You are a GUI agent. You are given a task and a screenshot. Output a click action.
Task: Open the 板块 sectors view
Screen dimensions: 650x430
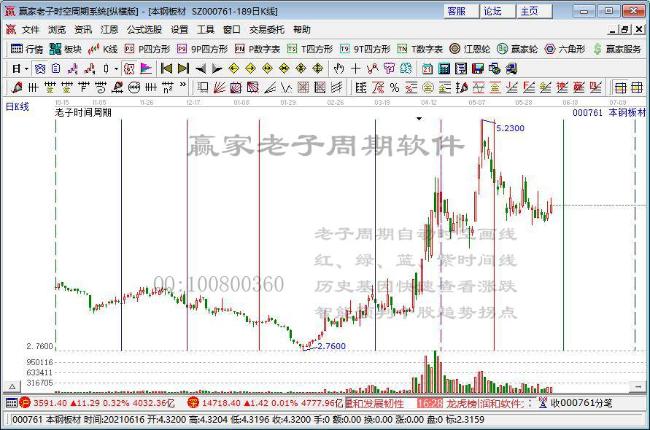pyautogui.click(x=65, y=49)
